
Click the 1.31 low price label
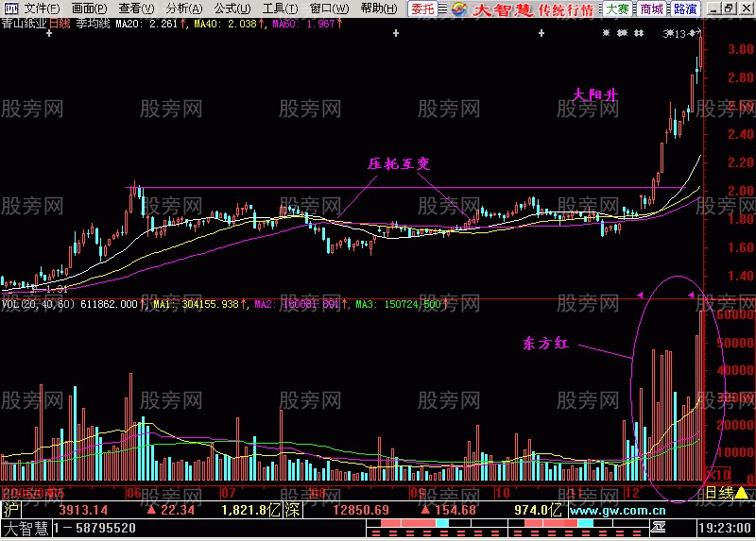click(x=57, y=289)
